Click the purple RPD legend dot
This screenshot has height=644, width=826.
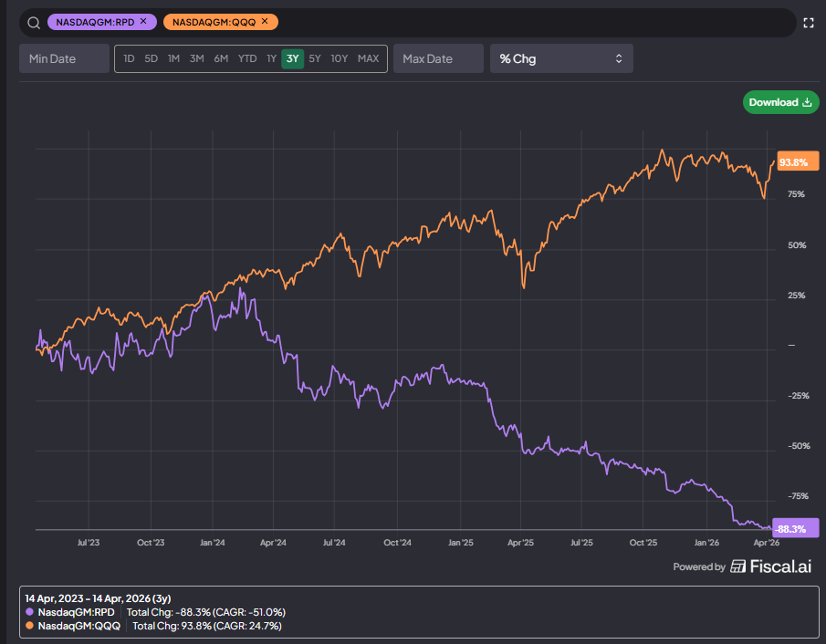tap(29, 612)
